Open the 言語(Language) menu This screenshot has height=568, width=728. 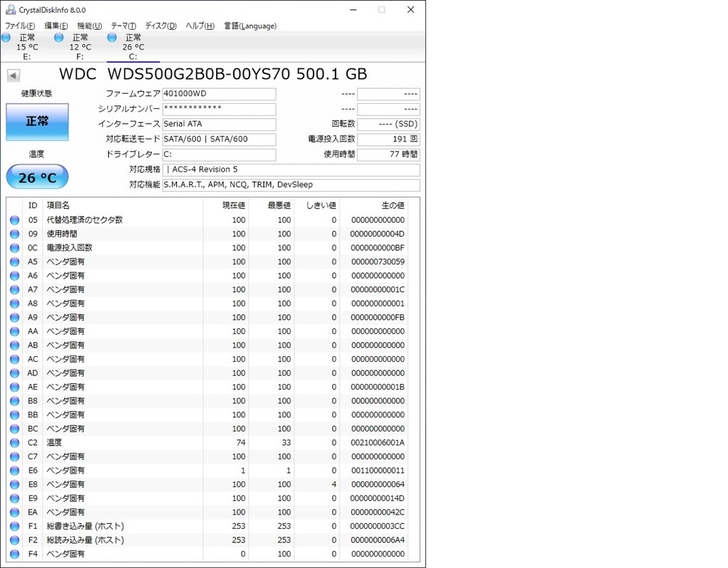250,26
